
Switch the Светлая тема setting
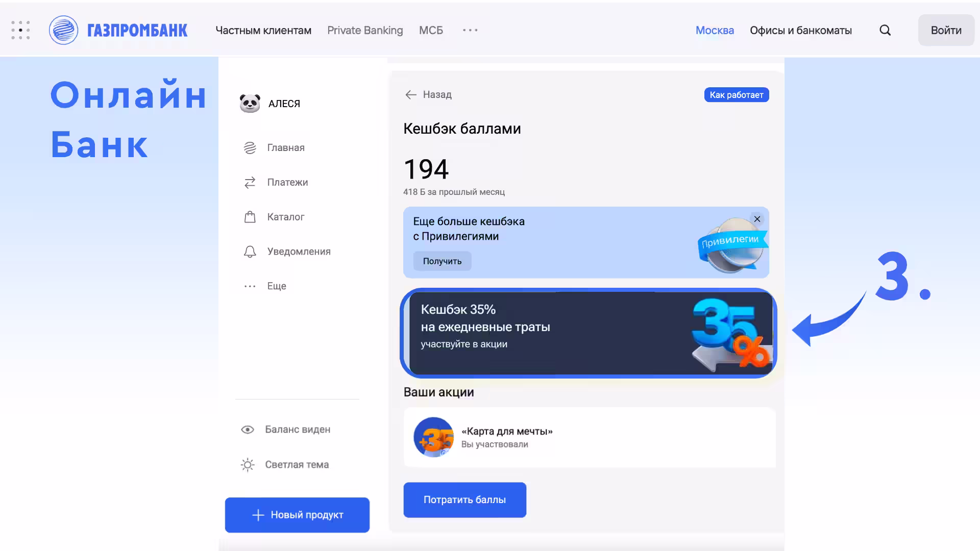pyautogui.click(x=297, y=465)
